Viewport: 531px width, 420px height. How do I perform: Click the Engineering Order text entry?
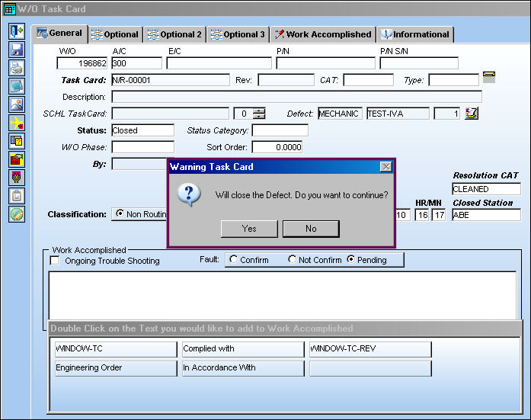[116, 368]
